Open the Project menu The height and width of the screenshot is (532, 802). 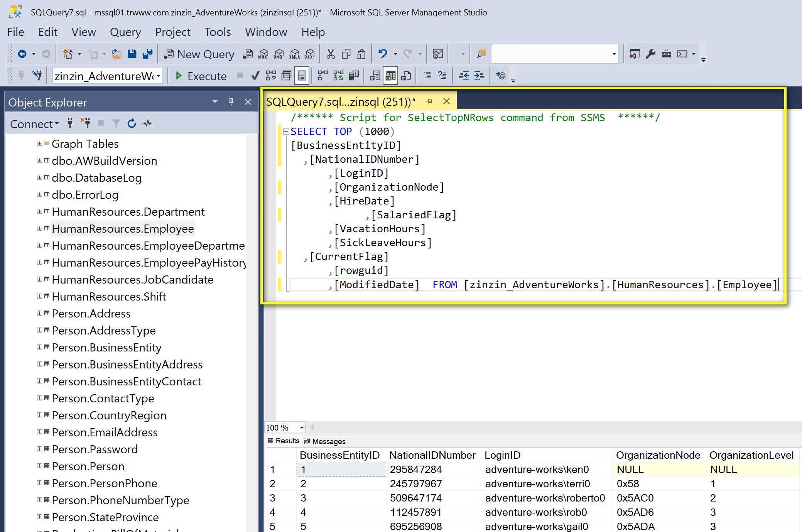tap(172, 32)
